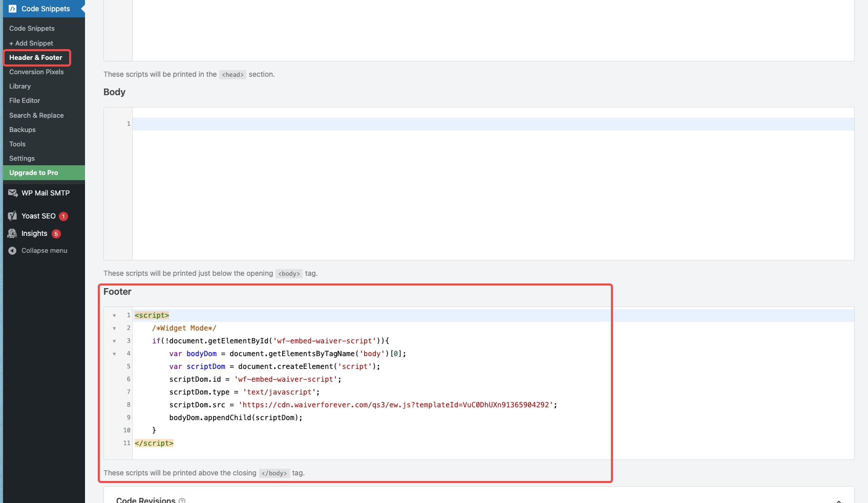Click the Code Snippets logo icon

pyautogui.click(x=13, y=9)
